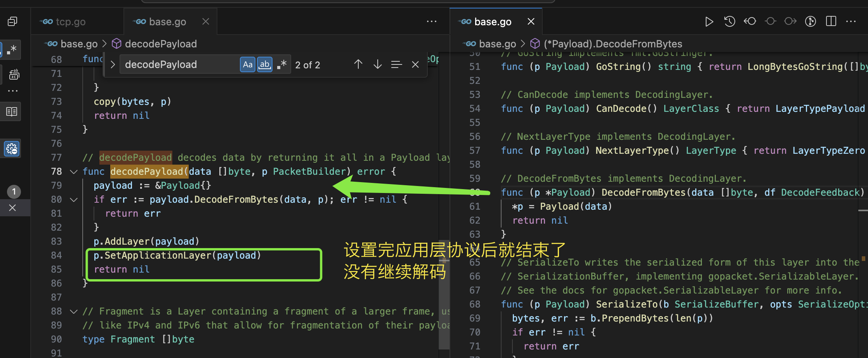Click 'GoString()' function name on line 51
This screenshot has height=358, width=868.
624,67
